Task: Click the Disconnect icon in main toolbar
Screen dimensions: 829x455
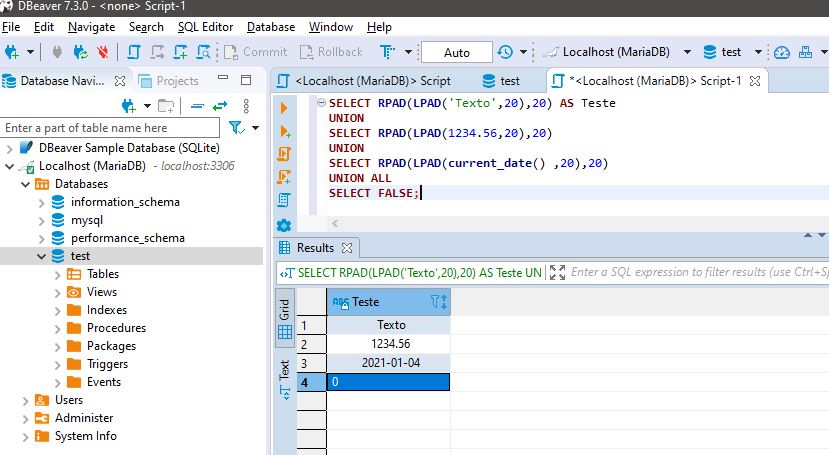Action: tap(103, 51)
